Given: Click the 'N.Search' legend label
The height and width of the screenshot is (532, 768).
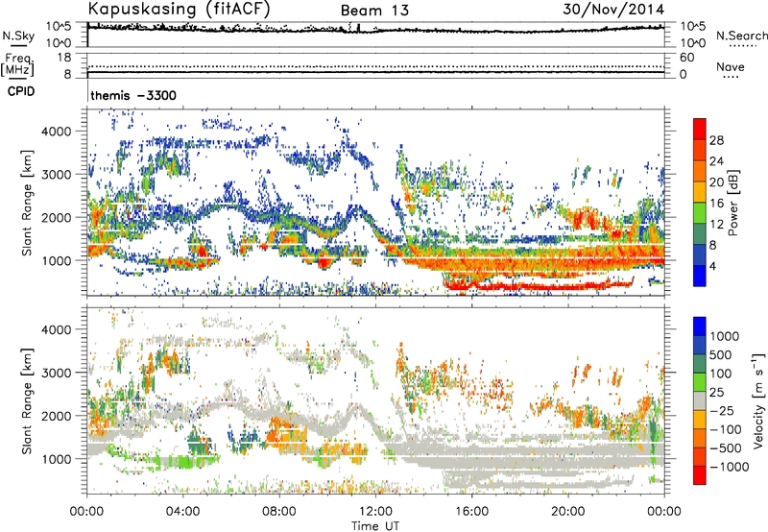Looking at the screenshot, I should 741,36.
